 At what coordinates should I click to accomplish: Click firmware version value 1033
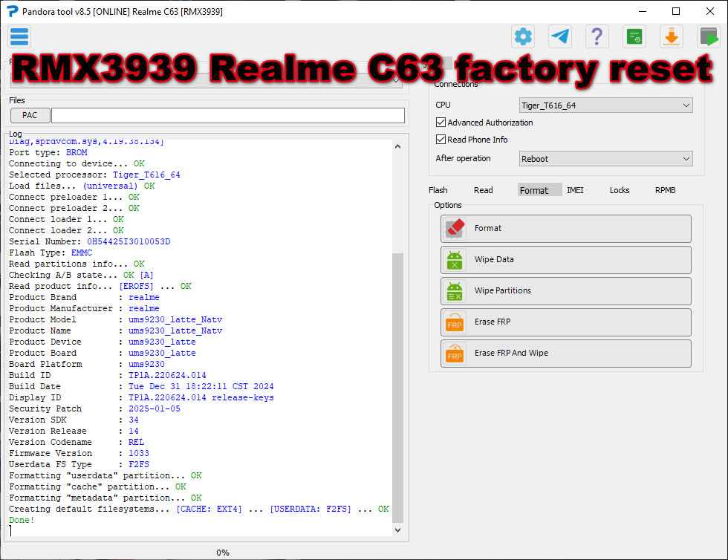coord(139,453)
